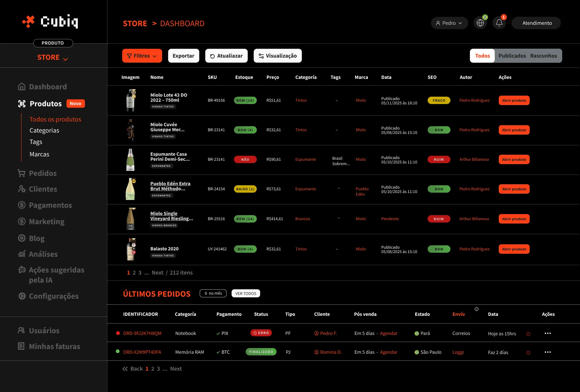Image resolution: width=580 pixels, height=392 pixels.
Task: Select the Análises sidebar icon
Action: (x=21, y=254)
